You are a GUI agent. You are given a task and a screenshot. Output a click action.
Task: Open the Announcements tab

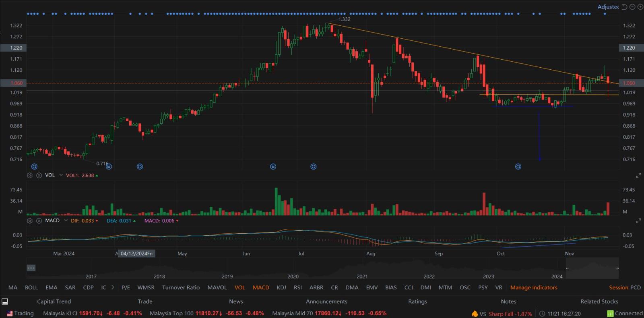(x=326, y=301)
